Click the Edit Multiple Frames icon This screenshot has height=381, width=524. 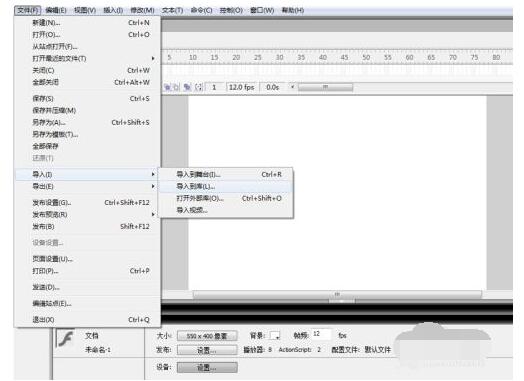tap(187, 88)
